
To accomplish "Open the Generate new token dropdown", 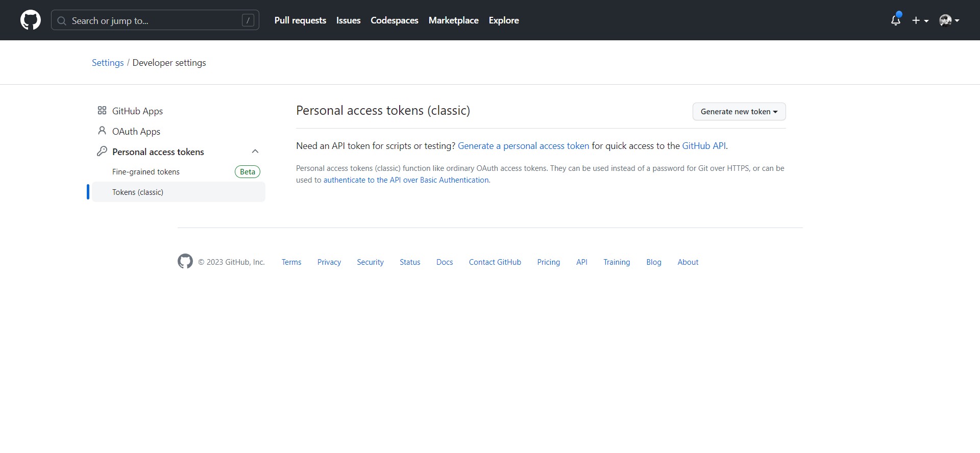I will click(x=739, y=112).
